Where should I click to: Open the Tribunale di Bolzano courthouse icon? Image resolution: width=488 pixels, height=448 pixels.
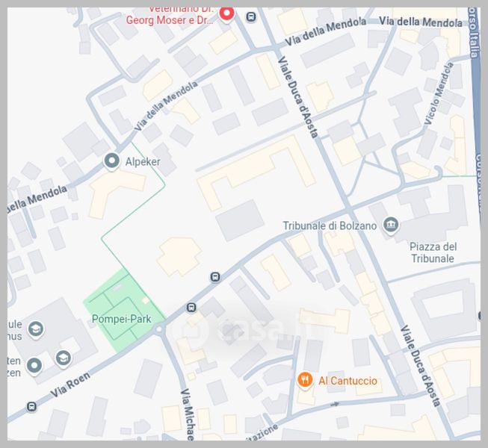(x=391, y=225)
